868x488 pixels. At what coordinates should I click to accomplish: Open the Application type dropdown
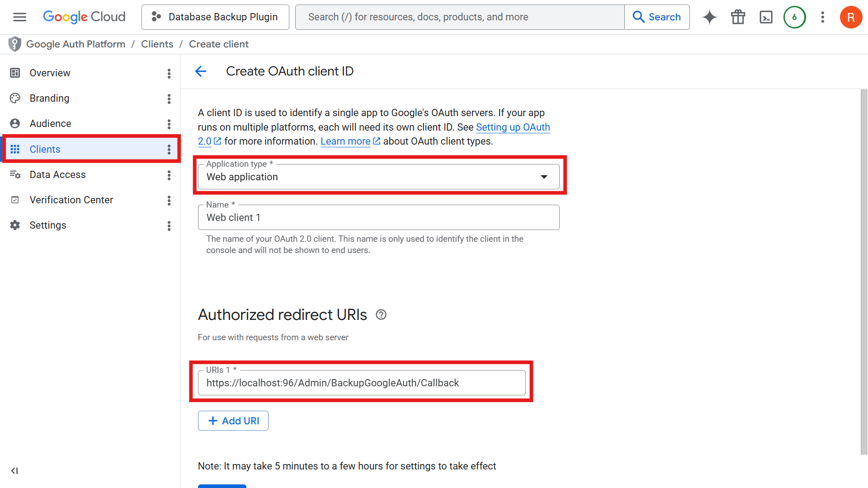[x=379, y=177]
